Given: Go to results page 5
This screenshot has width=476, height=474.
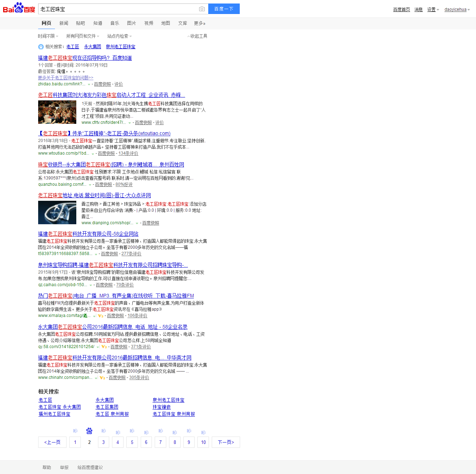Looking at the screenshot, I should tap(132, 442).
